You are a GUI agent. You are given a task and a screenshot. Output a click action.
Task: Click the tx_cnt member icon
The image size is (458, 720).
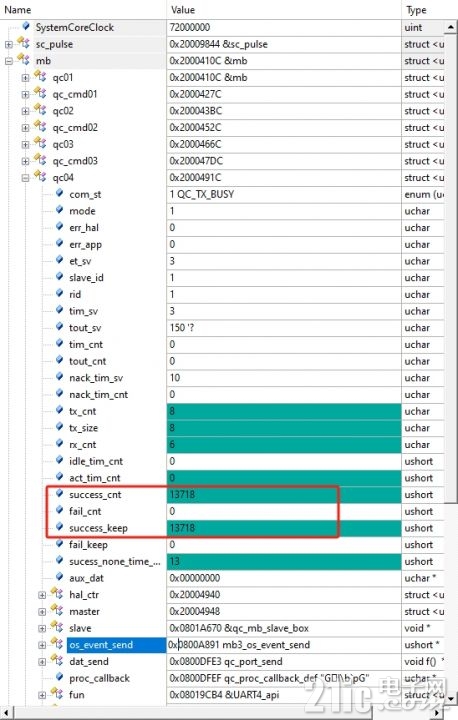click(x=59, y=410)
